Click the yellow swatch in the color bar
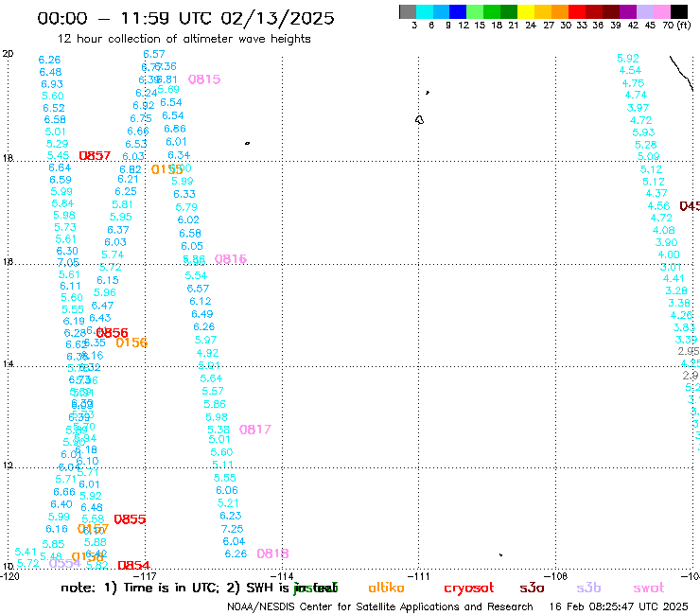Image resolution: width=700 pixels, height=615 pixels. (526, 11)
